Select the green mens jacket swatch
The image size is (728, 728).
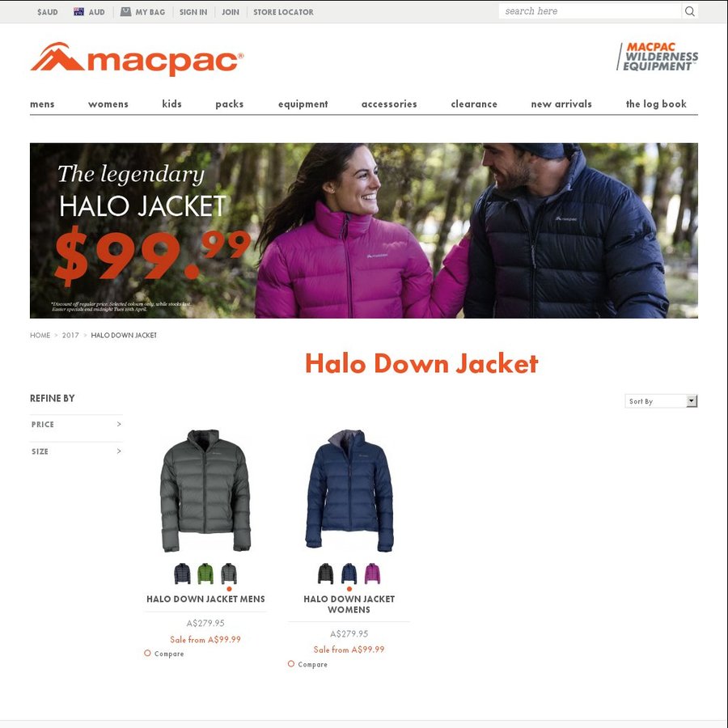pos(205,574)
